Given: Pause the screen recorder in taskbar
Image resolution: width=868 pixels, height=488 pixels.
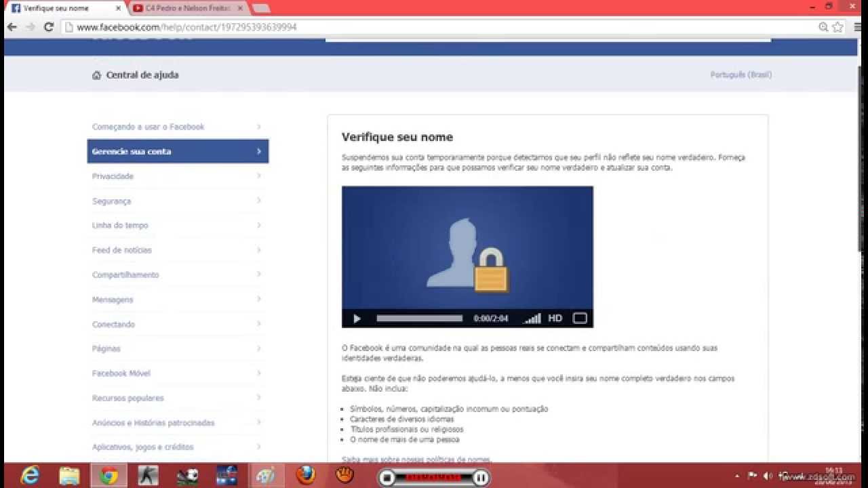Looking at the screenshot, I should tap(480, 477).
